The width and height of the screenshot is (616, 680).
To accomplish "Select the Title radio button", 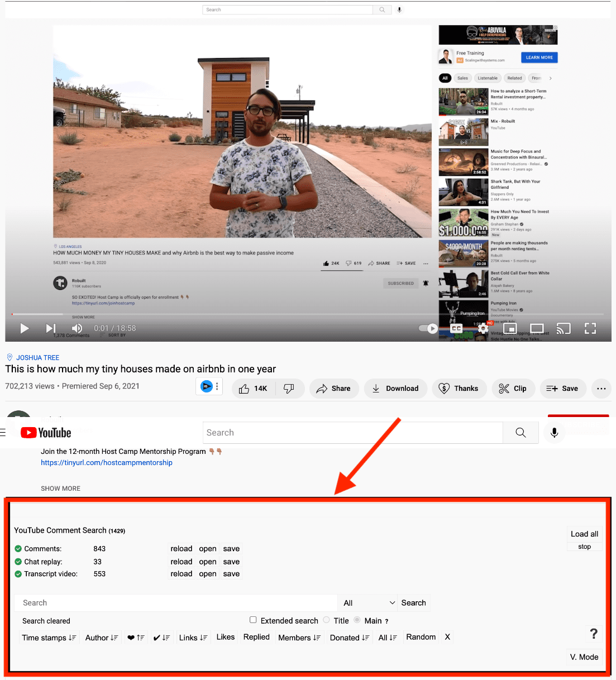I will pyautogui.click(x=326, y=620).
